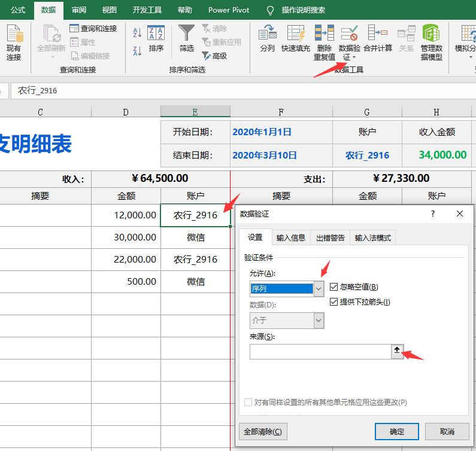
Task: Close the 数据验证 dialog
Action: pos(460,214)
